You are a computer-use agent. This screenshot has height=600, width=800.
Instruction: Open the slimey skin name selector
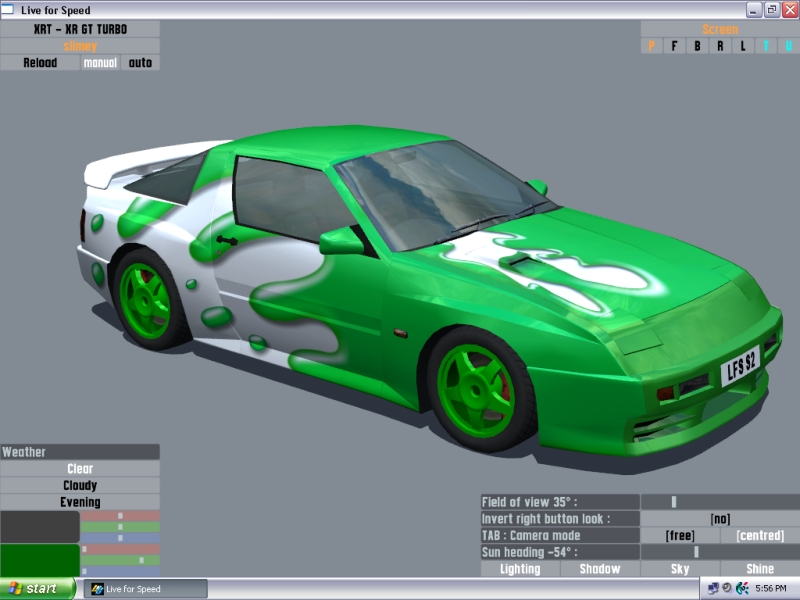(80, 46)
